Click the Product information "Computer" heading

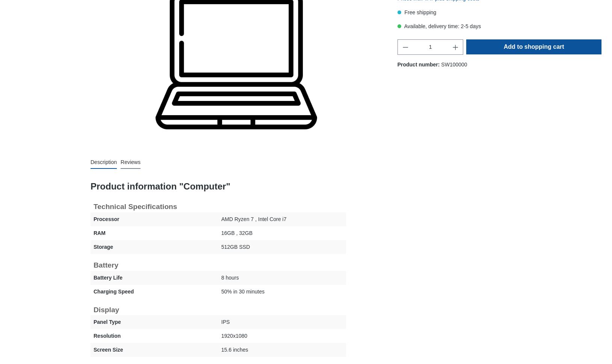point(160,187)
